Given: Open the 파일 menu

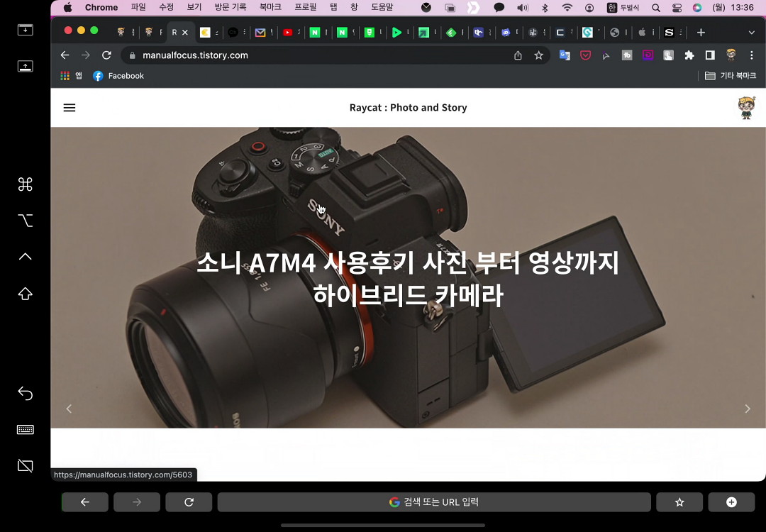Looking at the screenshot, I should pos(138,7).
